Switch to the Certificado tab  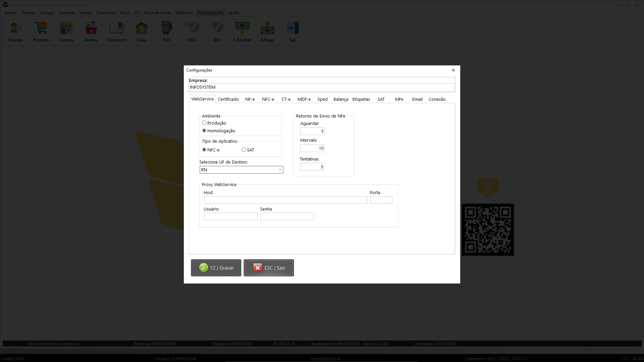228,99
